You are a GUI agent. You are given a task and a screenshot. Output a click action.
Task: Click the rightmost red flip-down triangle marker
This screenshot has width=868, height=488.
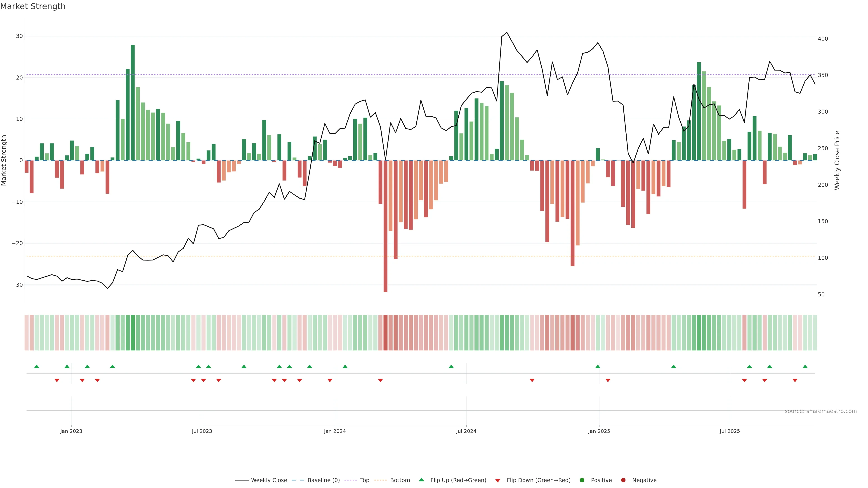pyautogui.click(x=795, y=380)
